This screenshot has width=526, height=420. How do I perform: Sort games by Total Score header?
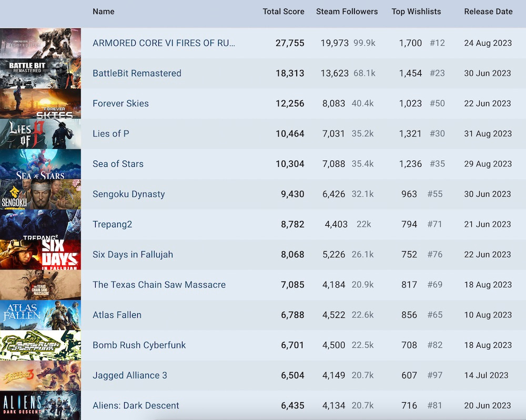[284, 12]
